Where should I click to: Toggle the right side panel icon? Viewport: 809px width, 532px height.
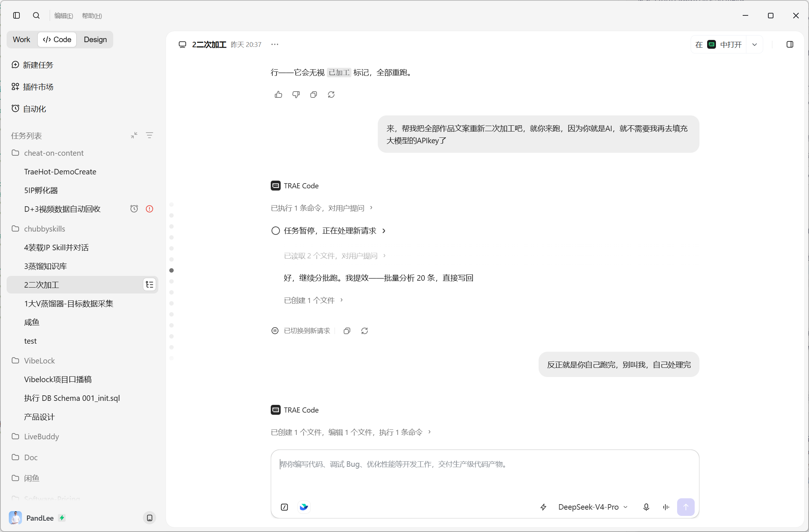pos(790,44)
